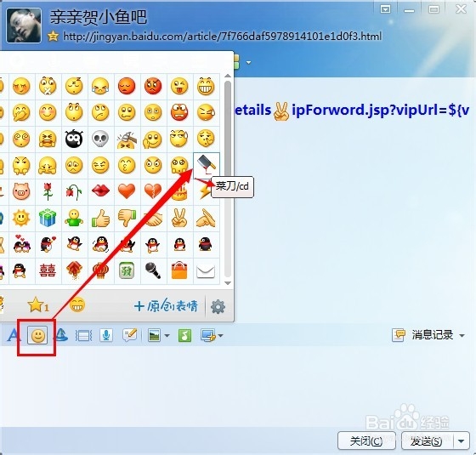The width and height of the screenshot is (476, 455).
Task: Insert the wilted rose emoticon
Action: point(74,191)
